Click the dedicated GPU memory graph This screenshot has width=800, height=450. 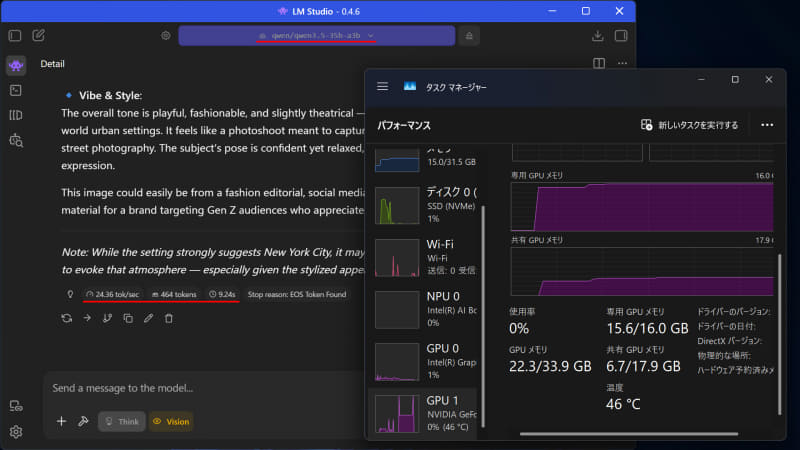tap(642, 207)
